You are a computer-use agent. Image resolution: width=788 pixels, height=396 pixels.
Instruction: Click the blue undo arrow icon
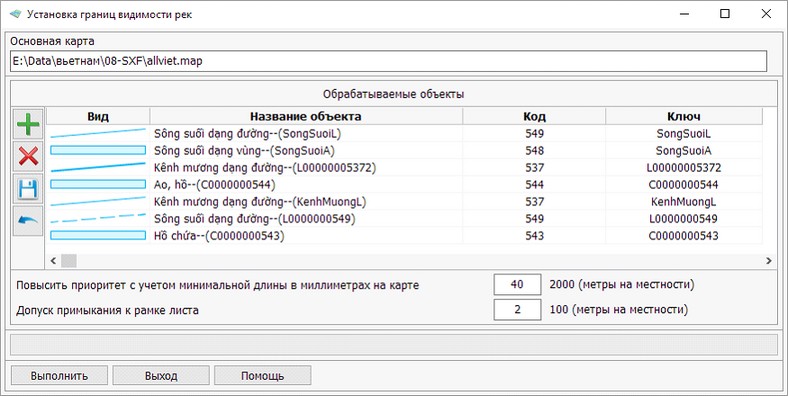(x=28, y=221)
